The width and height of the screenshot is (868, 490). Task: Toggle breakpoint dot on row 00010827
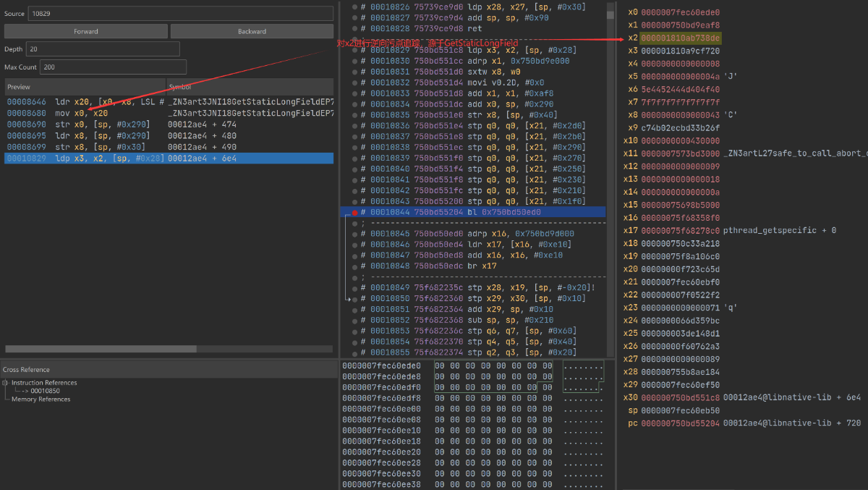[354, 17]
